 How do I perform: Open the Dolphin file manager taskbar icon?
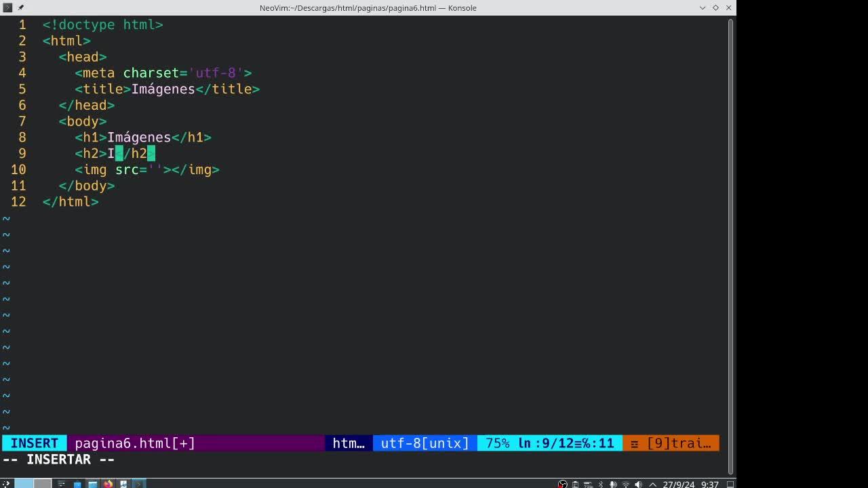(92, 484)
